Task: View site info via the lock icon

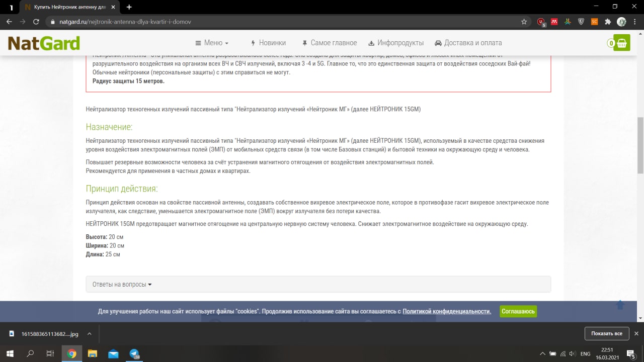Action: [x=52, y=22]
